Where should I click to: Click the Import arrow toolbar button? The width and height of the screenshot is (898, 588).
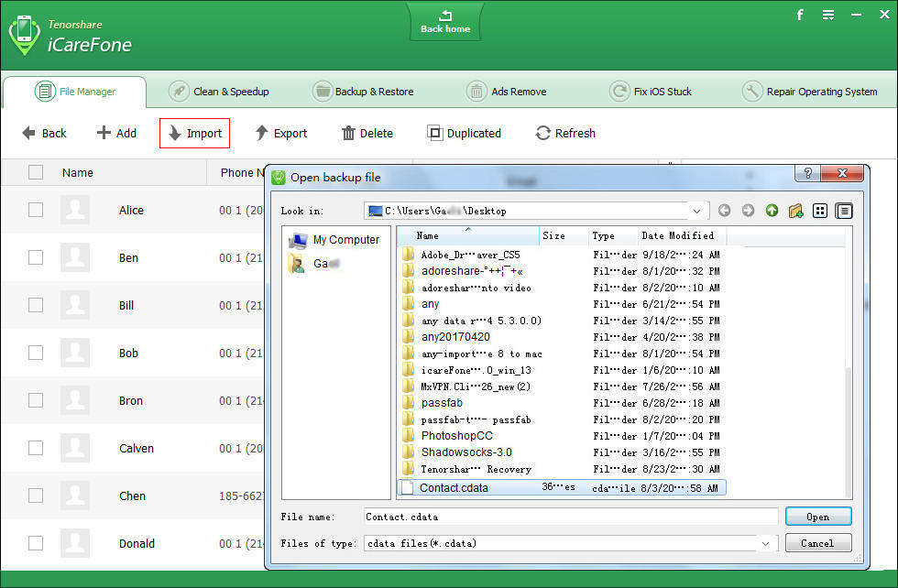coord(194,133)
